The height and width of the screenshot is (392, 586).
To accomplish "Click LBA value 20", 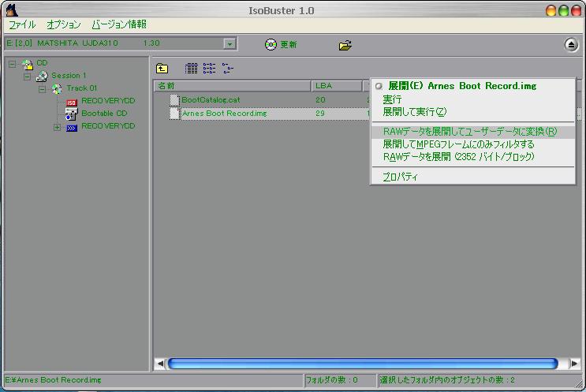I will (320, 100).
